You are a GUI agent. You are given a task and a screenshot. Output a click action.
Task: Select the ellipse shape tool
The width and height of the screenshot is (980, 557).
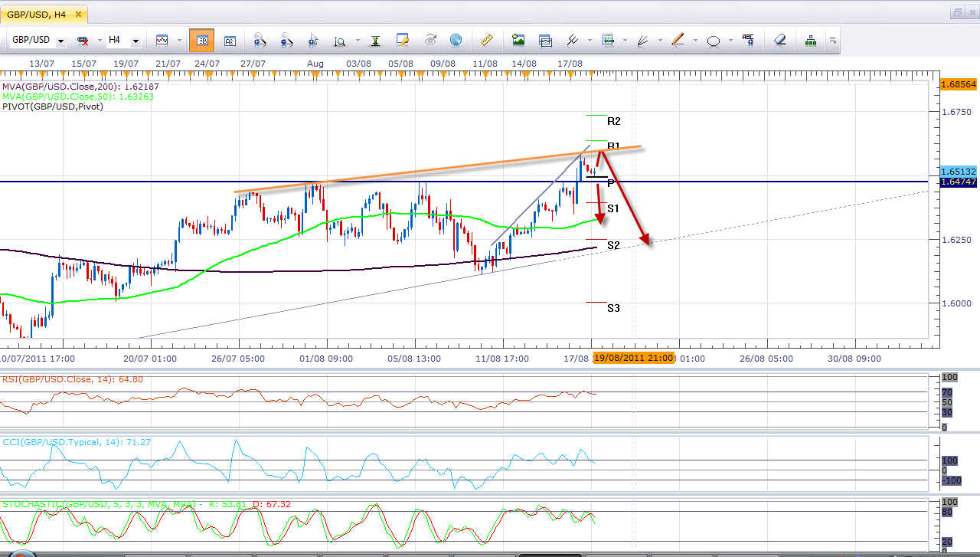coord(714,41)
